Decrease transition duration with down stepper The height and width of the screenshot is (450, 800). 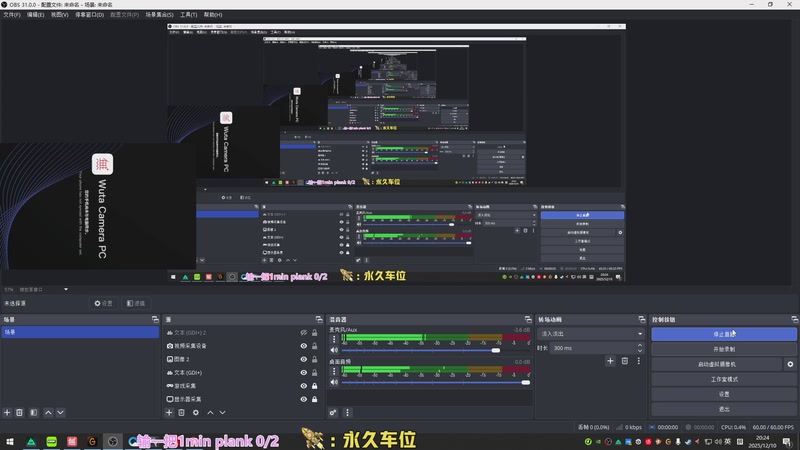point(640,351)
